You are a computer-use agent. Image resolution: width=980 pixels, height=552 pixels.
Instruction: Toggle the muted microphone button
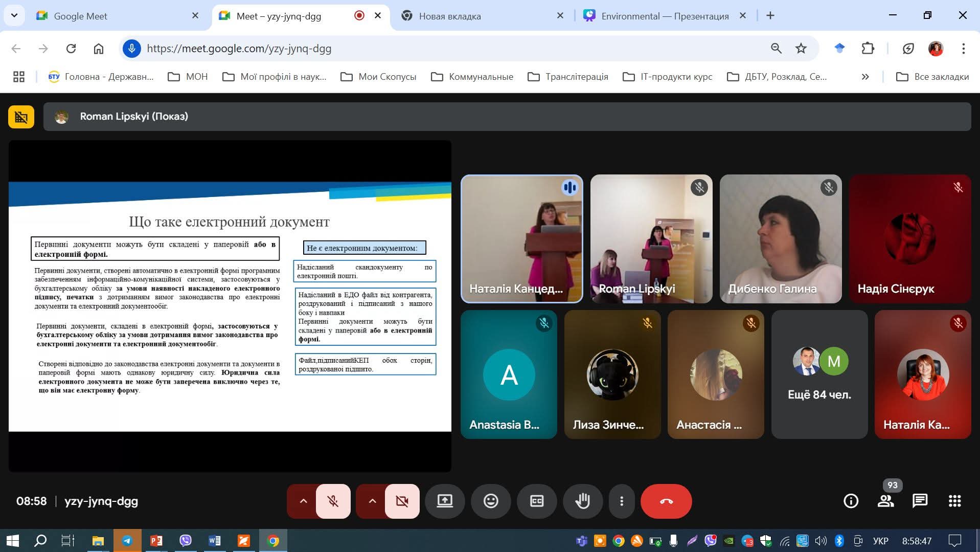click(333, 501)
